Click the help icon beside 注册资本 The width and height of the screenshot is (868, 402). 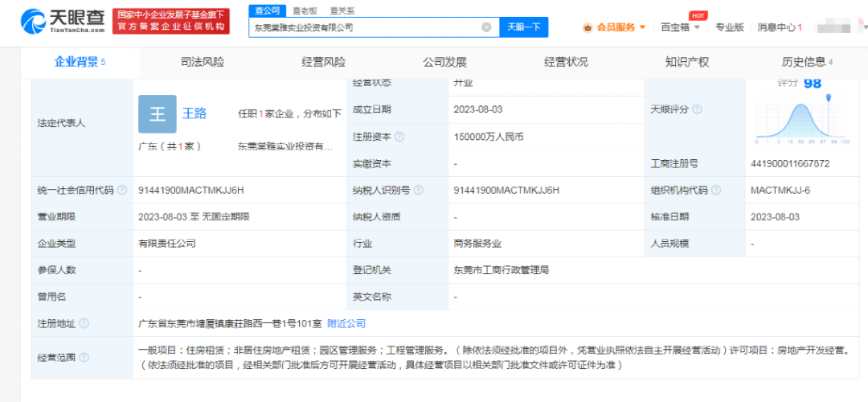[x=399, y=137]
